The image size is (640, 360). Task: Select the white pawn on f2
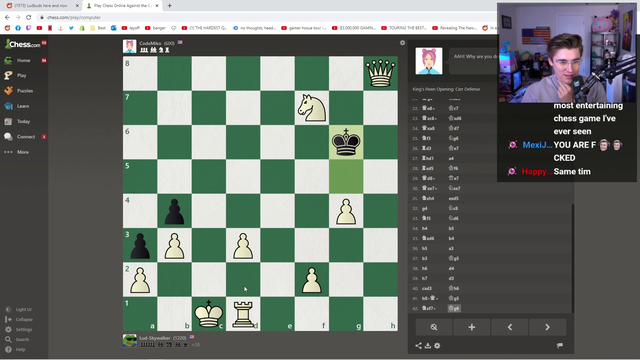312,279
